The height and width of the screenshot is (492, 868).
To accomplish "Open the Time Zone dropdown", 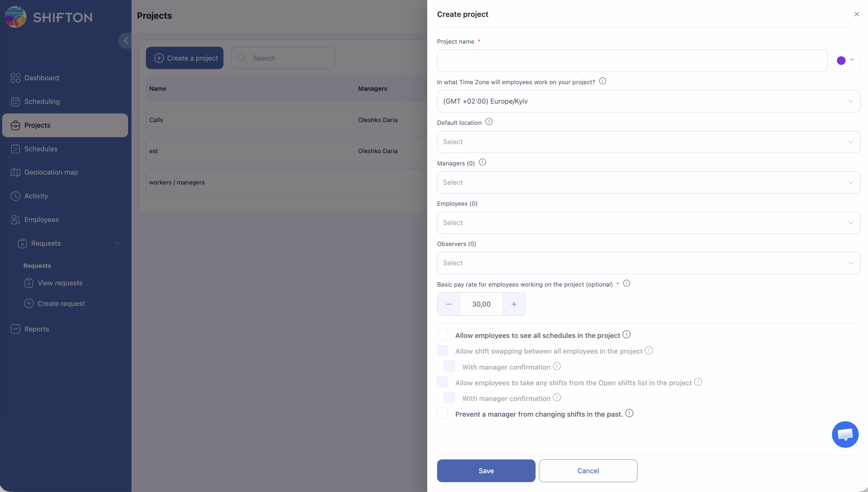I will (x=648, y=101).
